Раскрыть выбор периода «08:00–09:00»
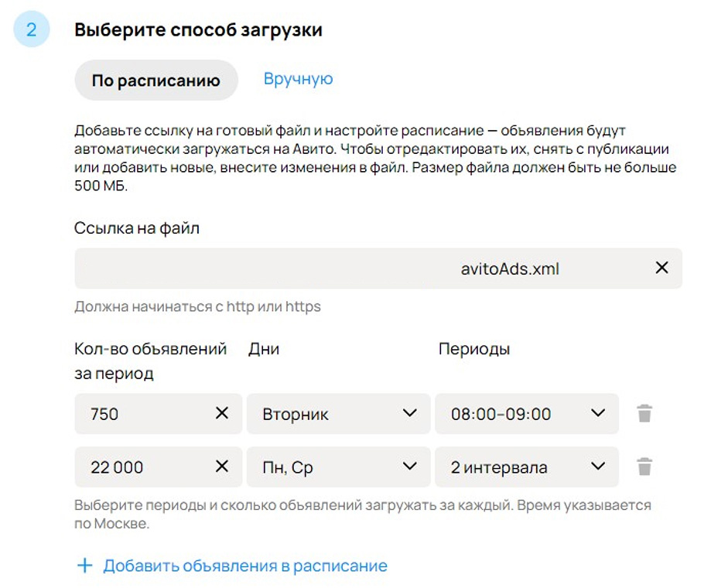The width and height of the screenshot is (704, 588). coord(526,414)
